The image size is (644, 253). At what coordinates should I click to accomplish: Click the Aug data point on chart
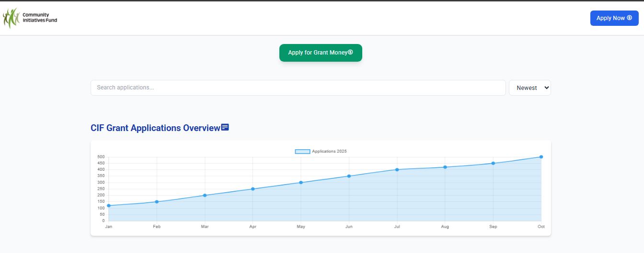click(x=445, y=167)
